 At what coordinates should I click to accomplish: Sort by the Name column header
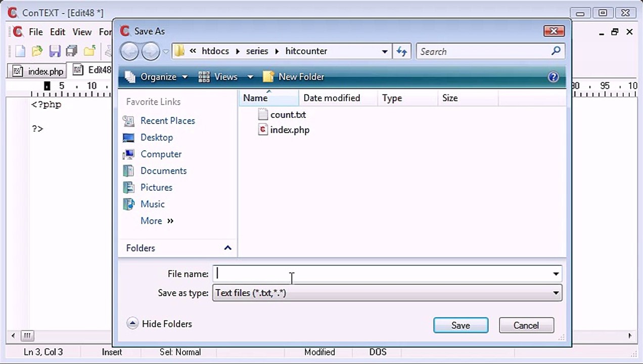pyautogui.click(x=269, y=98)
